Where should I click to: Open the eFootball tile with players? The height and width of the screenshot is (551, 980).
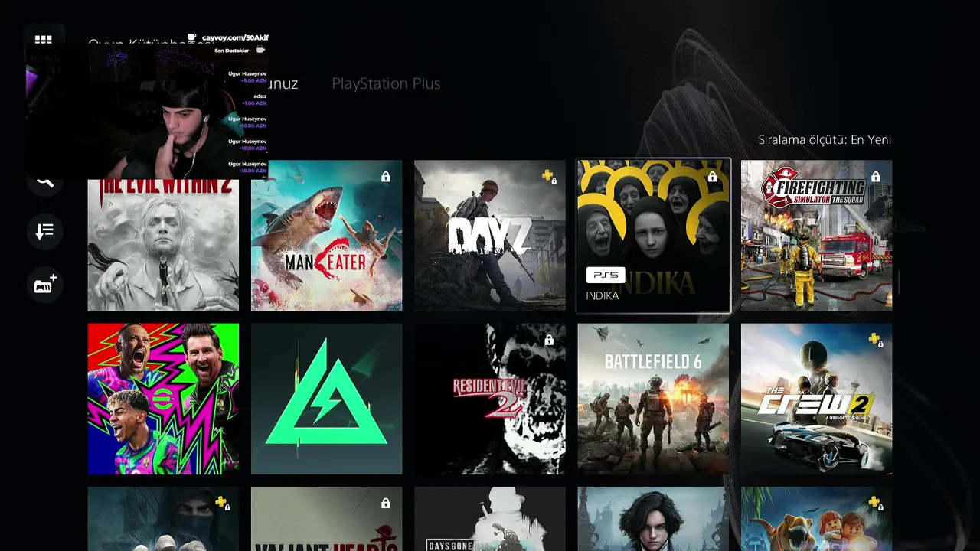click(x=163, y=399)
